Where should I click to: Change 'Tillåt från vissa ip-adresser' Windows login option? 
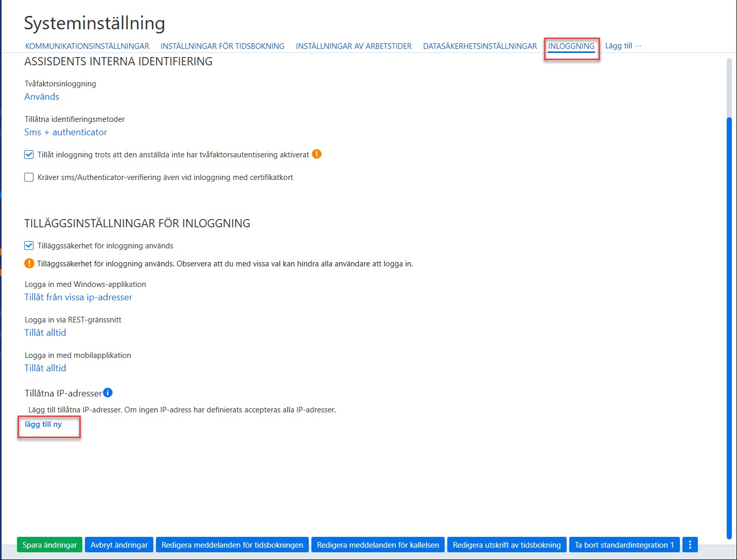pos(78,297)
